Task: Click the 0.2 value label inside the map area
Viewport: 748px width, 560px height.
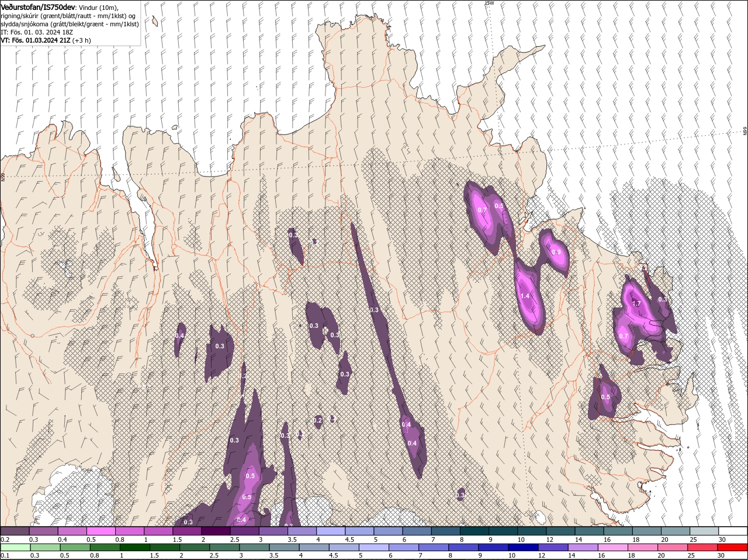Action: pos(318,420)
